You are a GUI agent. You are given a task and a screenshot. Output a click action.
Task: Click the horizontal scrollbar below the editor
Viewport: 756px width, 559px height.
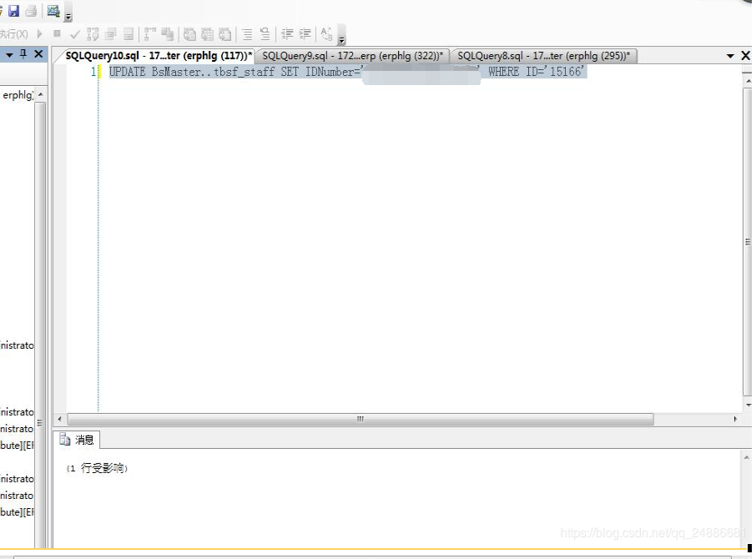coord(359,418)
